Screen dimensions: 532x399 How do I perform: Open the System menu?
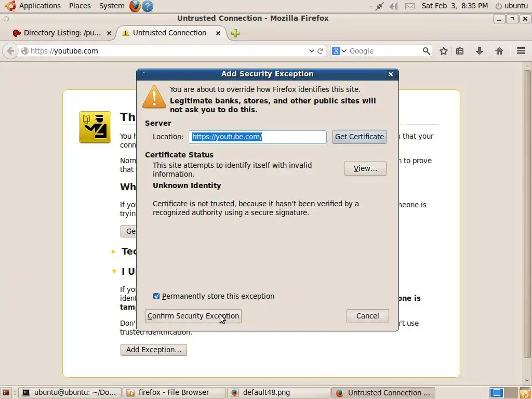pyautogui.click(x=112, y=6)
